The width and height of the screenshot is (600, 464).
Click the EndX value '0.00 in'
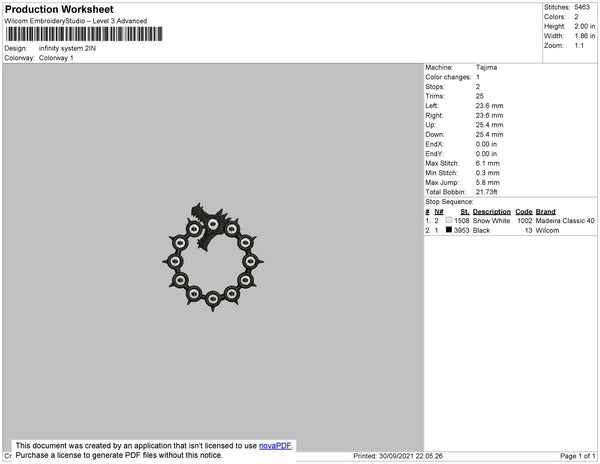pos(486,144)
